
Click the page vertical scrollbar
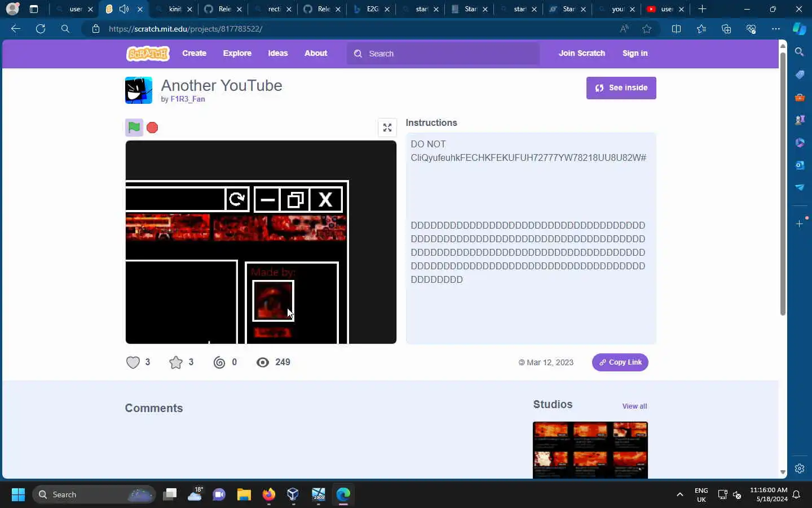tap(783, 183)
